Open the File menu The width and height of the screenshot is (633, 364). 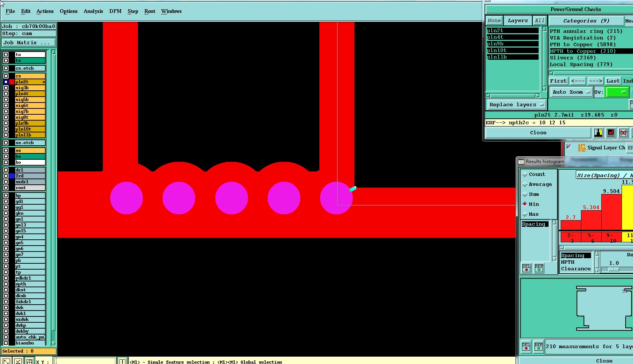click(10, 11)
